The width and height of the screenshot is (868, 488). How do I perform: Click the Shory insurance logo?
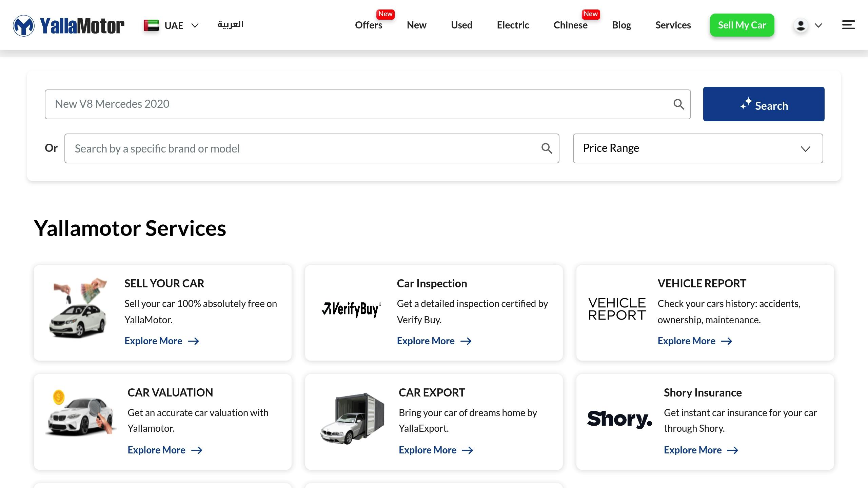click(619, 419)
